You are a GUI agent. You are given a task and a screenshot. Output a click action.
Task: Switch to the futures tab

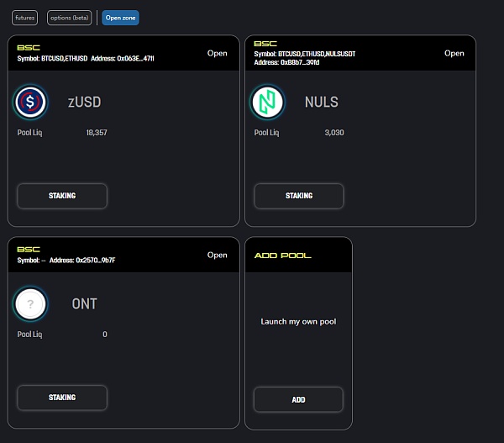coord(25,18)
